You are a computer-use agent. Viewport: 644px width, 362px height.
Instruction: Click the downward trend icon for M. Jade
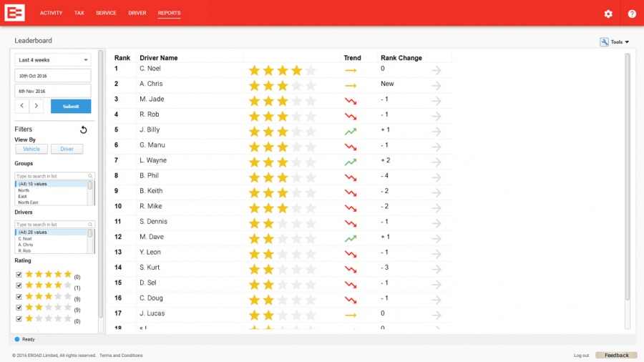click(351, 101)
